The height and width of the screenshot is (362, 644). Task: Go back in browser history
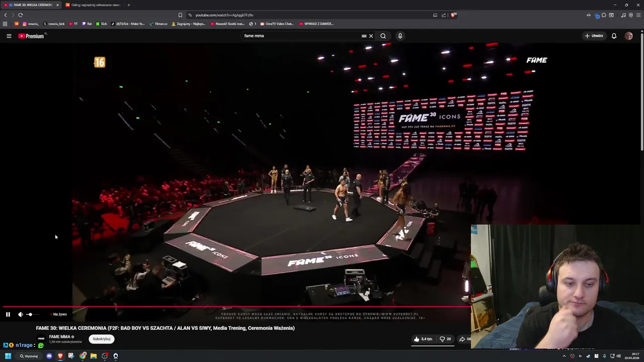pyautogui.click(x=6, y=15)
